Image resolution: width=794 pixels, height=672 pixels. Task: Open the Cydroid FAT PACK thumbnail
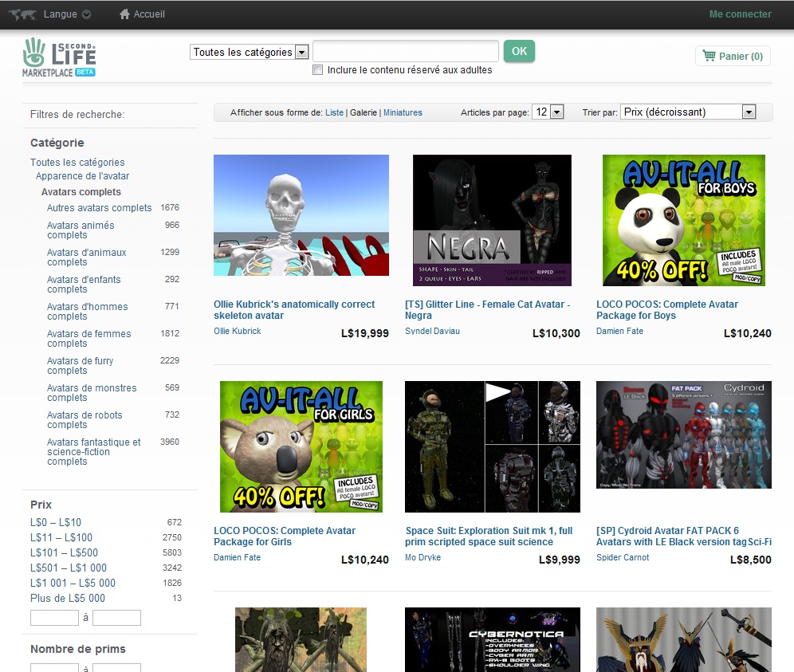684,434
